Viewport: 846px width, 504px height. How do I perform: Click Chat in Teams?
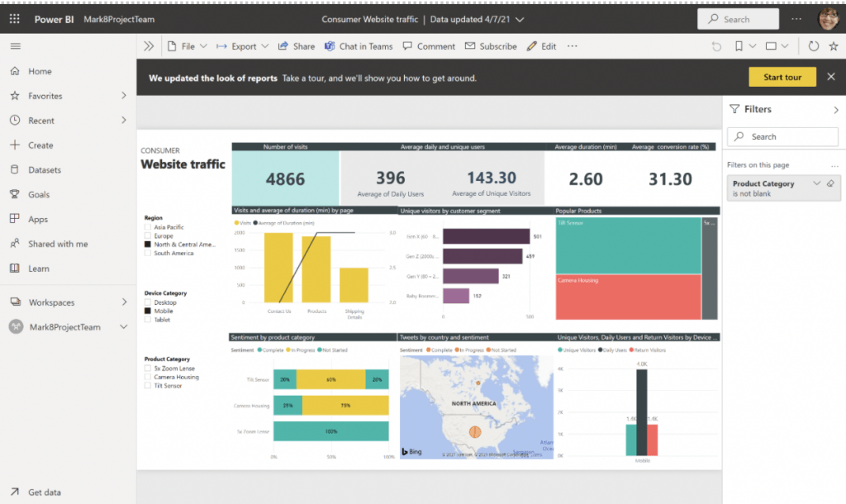tap(359, 46)
